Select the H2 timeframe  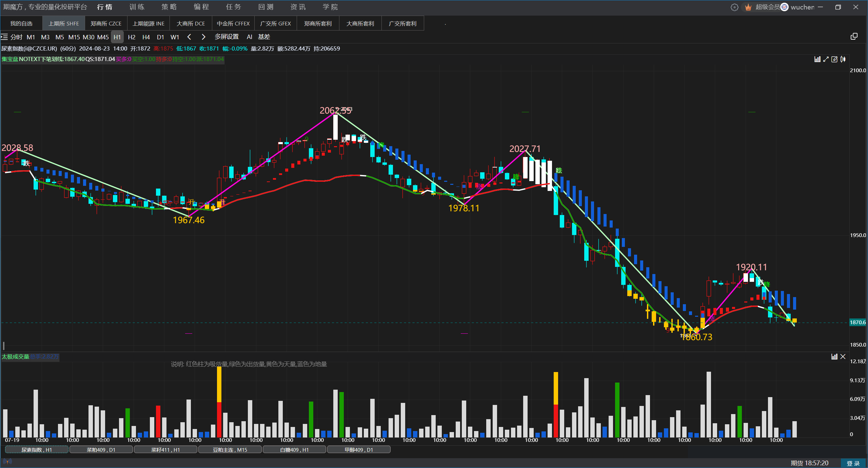(x=132, y=37)
